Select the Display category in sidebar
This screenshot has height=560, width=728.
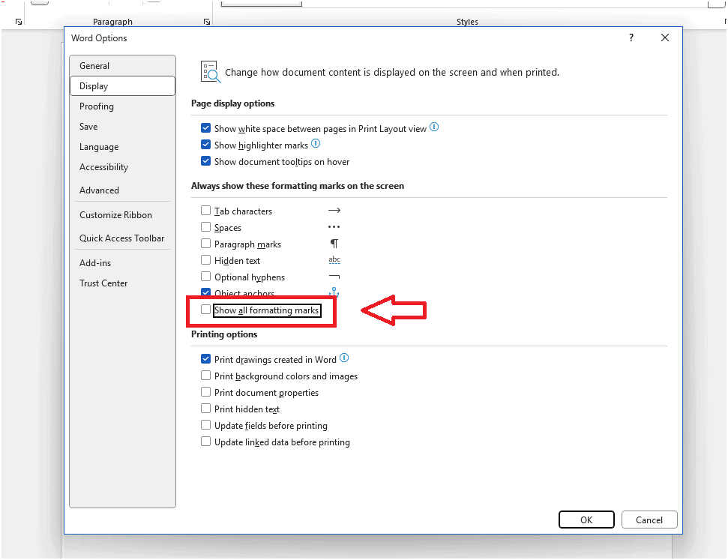pos(122,86)
